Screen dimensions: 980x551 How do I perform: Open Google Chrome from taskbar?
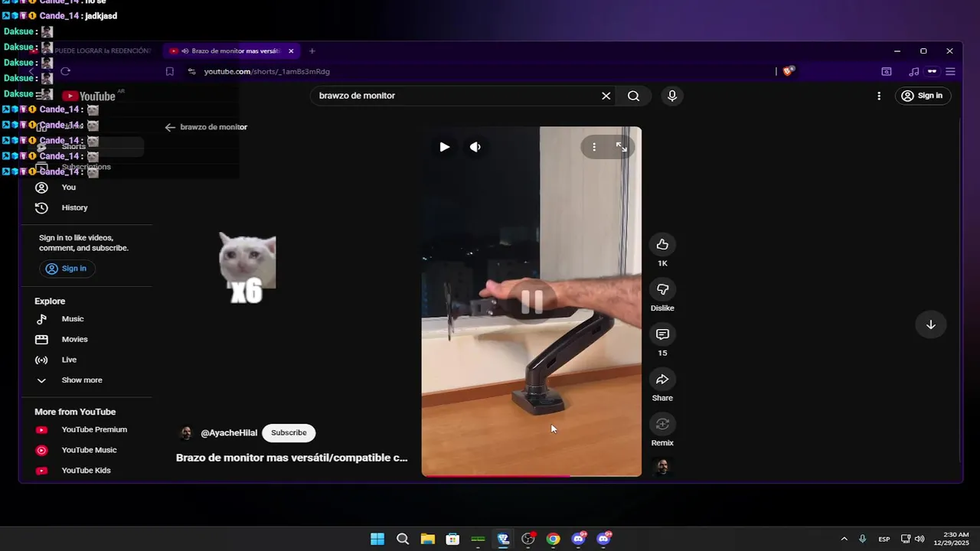point(553,539)
